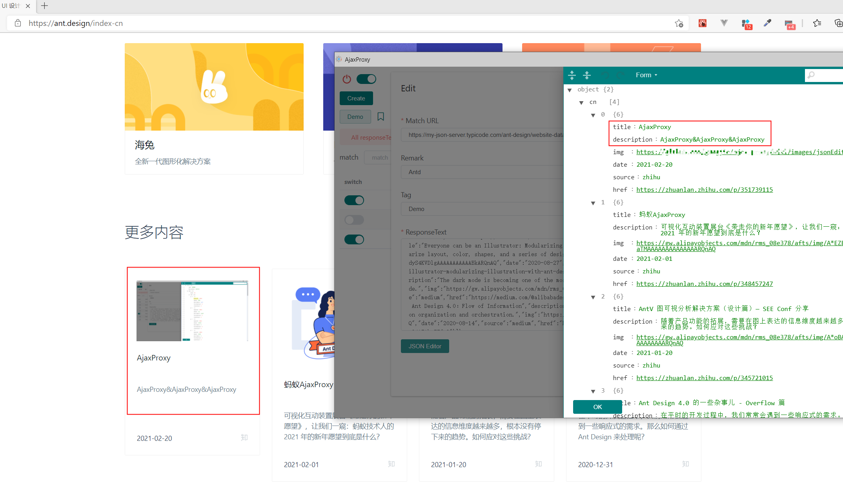Undo last JSON editor action
The height and width of the screenshot is (504, 843).
point(605,75)
